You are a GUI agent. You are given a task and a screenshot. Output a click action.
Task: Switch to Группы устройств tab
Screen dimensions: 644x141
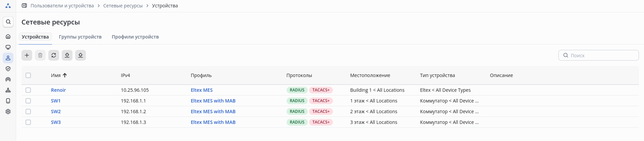pyautogui.click(x=80, y=37)
